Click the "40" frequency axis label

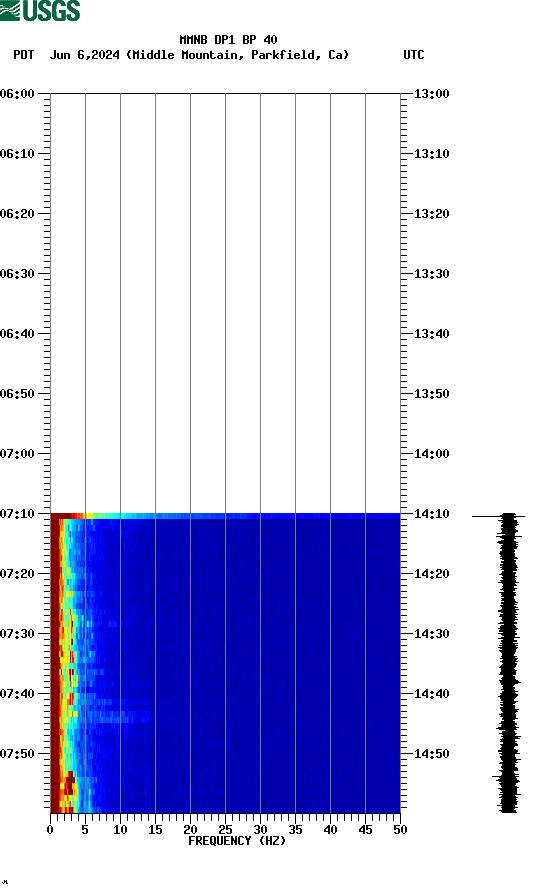330,830
